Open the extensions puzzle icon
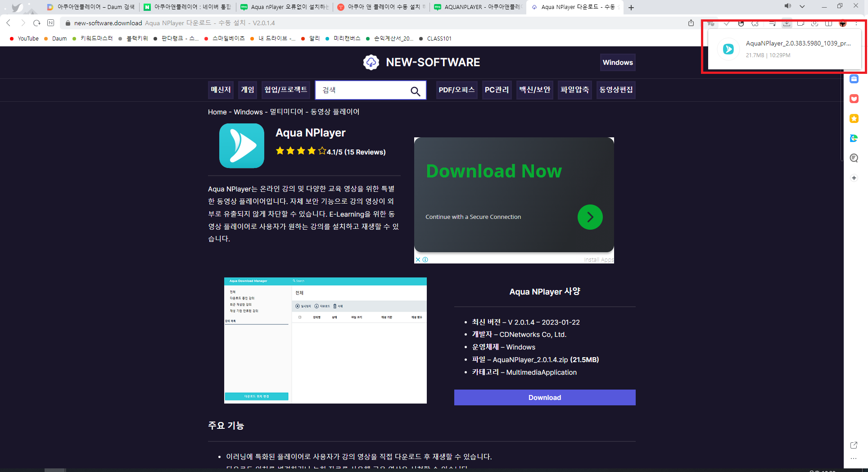 click(755, 23)
